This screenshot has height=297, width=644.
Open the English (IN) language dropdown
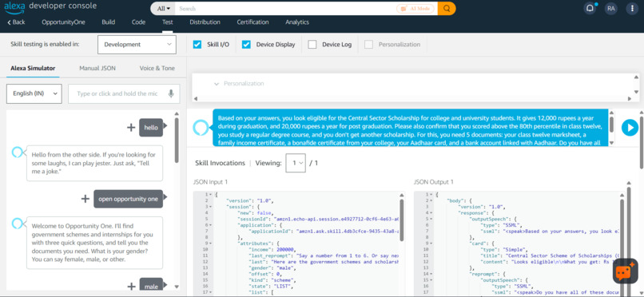(x=34, y=93)
